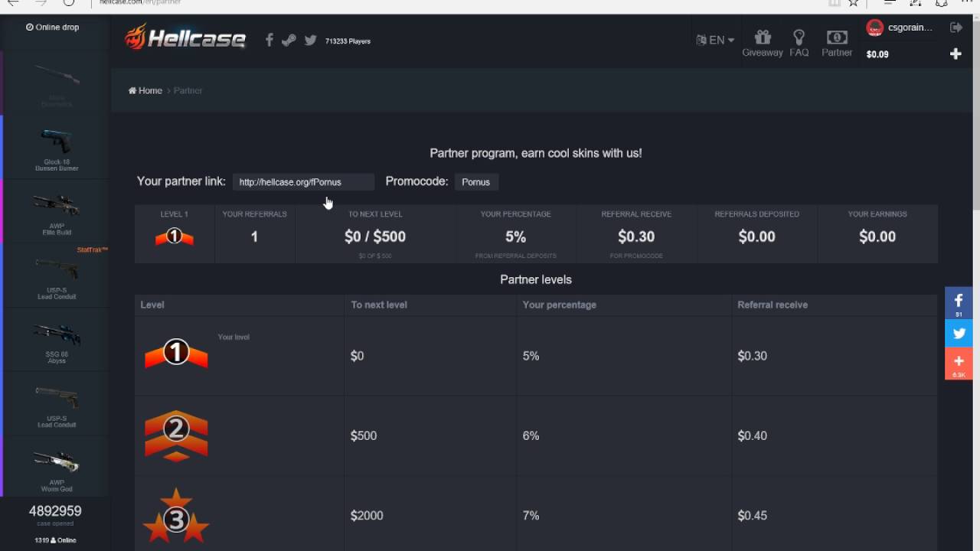Image resolution: width=980 pixels, height=551 pixels.
Task: Open AWP Elite Build drop
Action: pyautogui.click(x=57, y=212)
